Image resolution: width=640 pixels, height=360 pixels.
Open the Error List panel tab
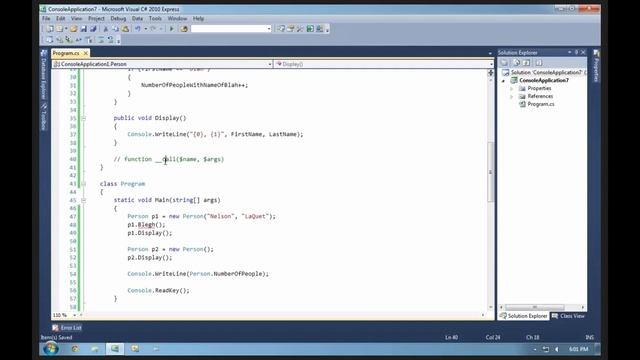click(x=67, y=328)
